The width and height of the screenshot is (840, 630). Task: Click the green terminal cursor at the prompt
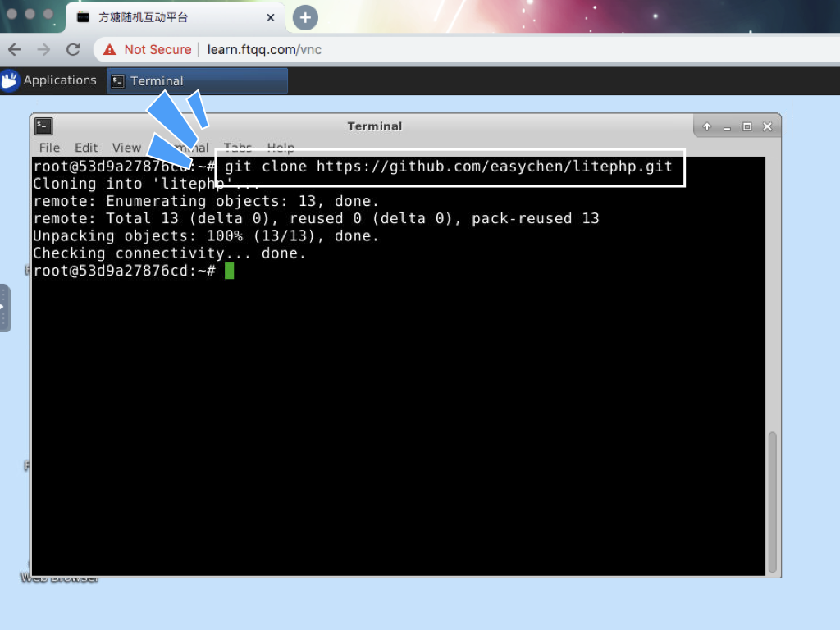(230, 271)
